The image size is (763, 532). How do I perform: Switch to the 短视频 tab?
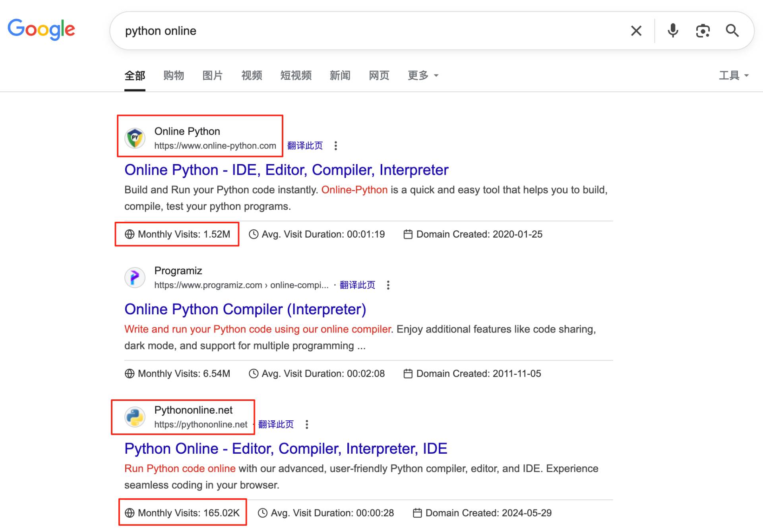tap(296, 75)
